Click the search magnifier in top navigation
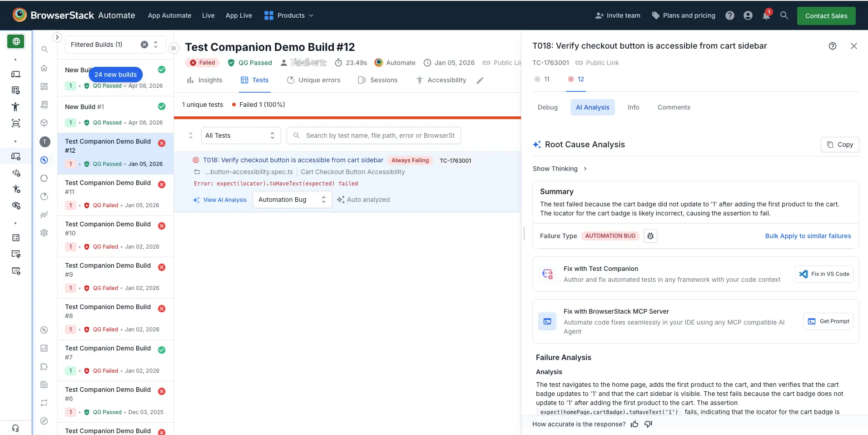868x435 pixels. point(784,15)
